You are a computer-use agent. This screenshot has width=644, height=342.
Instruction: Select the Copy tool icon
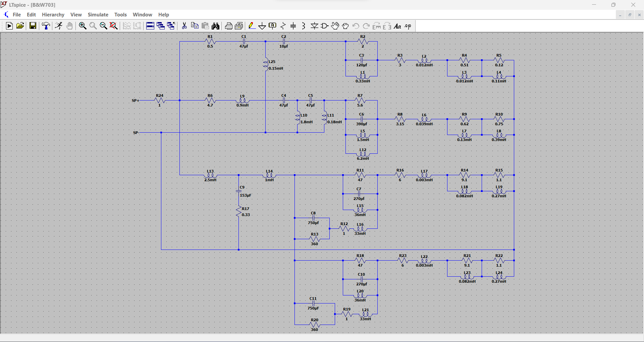195,26
